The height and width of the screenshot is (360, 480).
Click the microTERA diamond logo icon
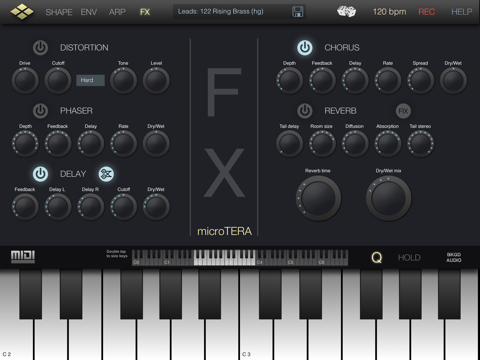coord(22,11)
